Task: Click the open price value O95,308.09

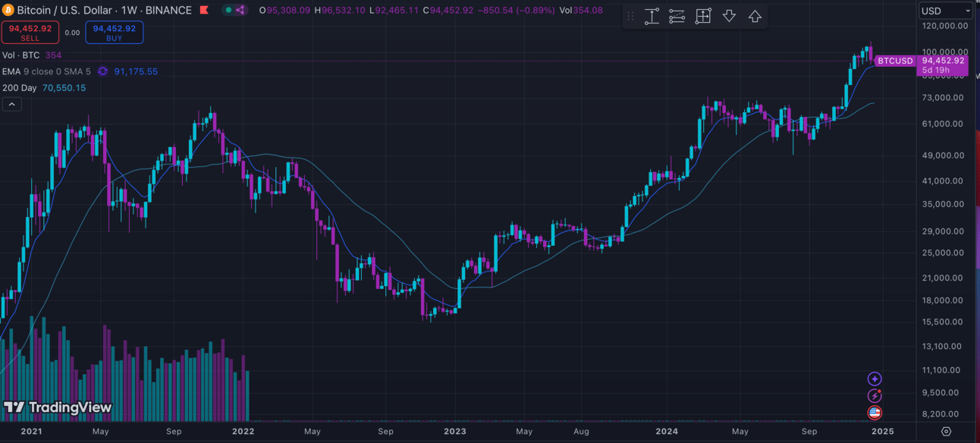Action: coord(284,11)
